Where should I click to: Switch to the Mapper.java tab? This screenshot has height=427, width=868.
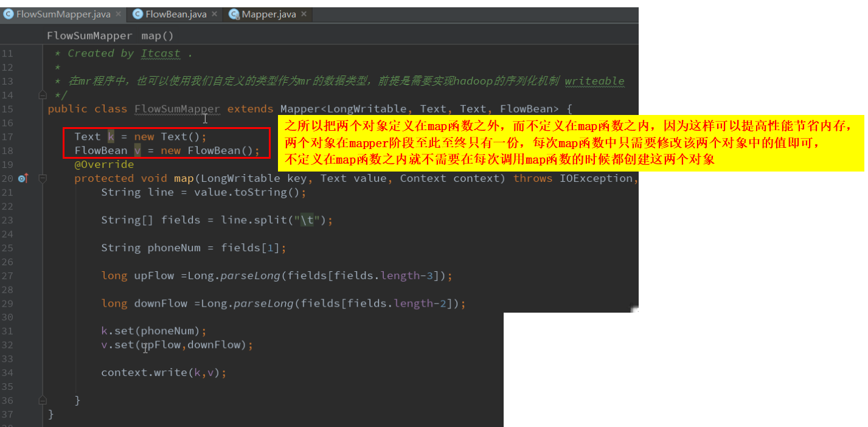coord(269,14)
